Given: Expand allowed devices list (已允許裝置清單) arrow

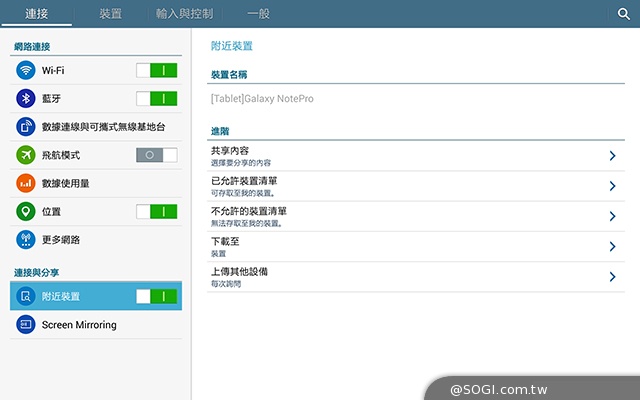Looking at the screenshot, I should [x=612, y=186].
